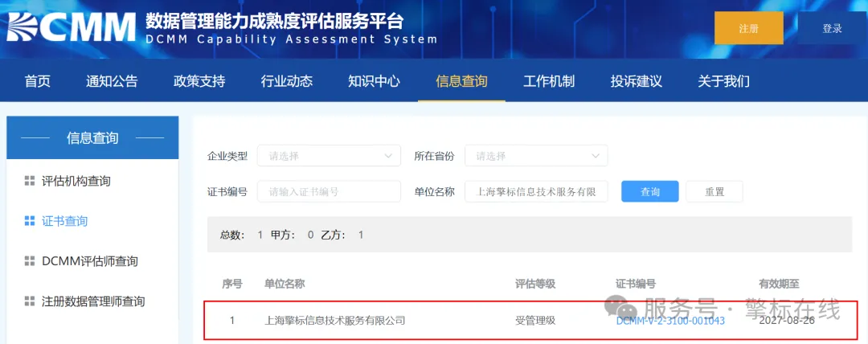Open 工作机制 navigation item
The height and width of the screenshot is (344, 868).
point(549,81)
